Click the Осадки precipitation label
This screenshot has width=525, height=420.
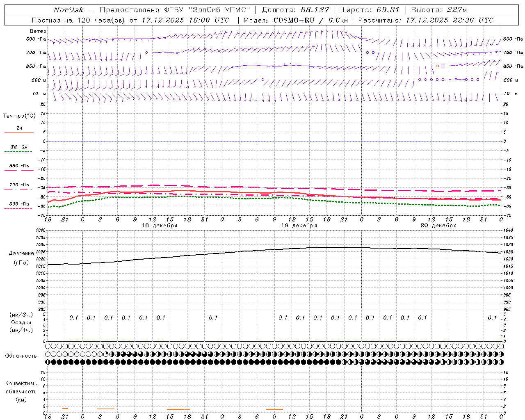[x=21, y=322]
